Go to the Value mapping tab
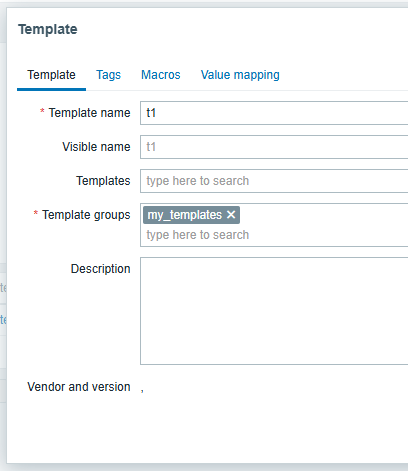Viewport: 408px width, 471px height. click(240, 75)
